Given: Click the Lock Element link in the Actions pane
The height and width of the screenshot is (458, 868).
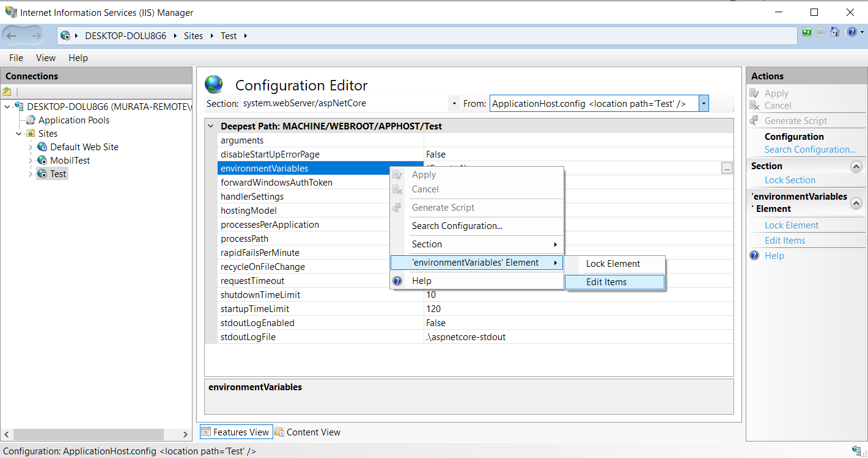Looking at the screenshot, I should click(x=792, y=225).
